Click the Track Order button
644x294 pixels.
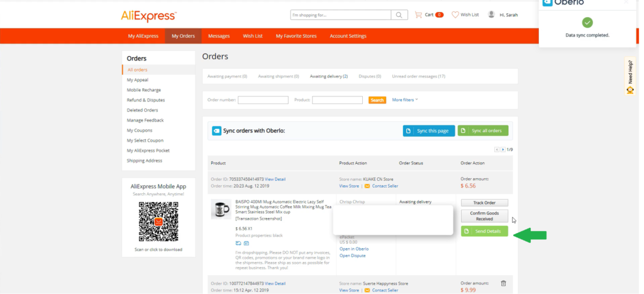click(484, 203)
